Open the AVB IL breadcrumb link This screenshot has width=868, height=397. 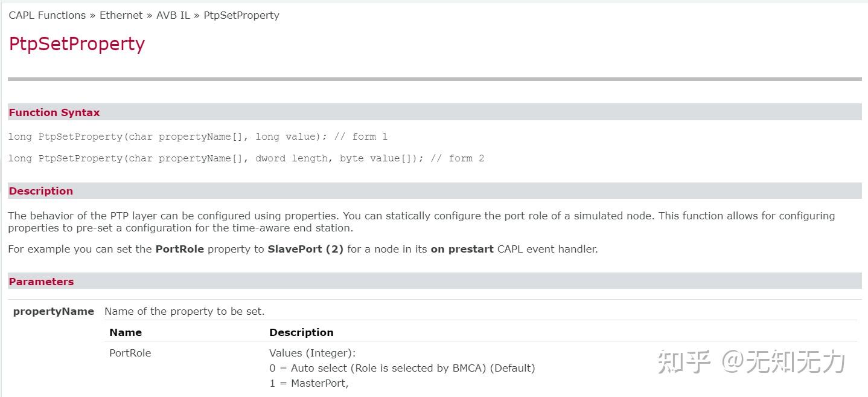tap(173, 15)
